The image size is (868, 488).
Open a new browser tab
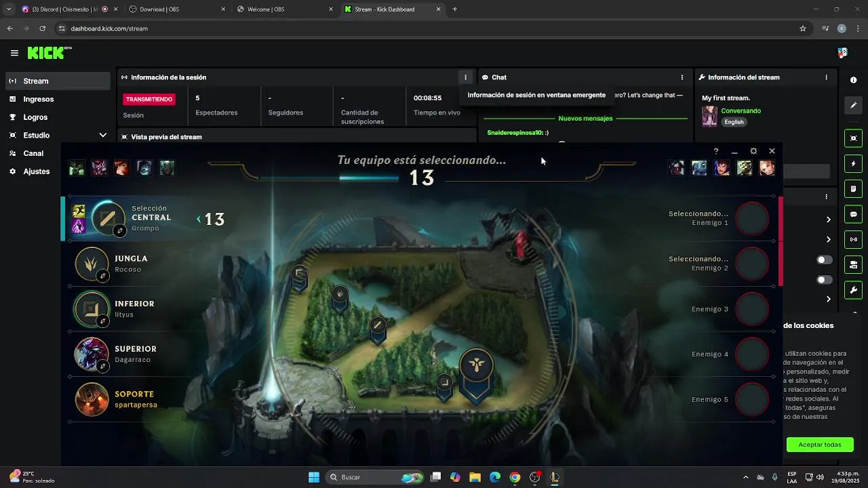coord(454,9)
